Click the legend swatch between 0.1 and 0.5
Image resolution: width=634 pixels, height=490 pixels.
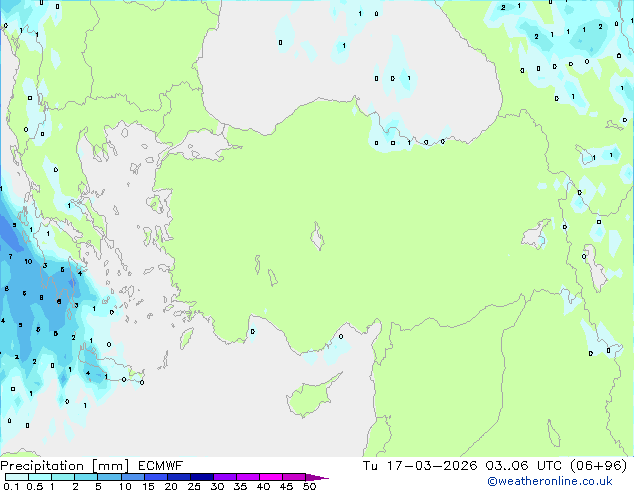point(17,477)
